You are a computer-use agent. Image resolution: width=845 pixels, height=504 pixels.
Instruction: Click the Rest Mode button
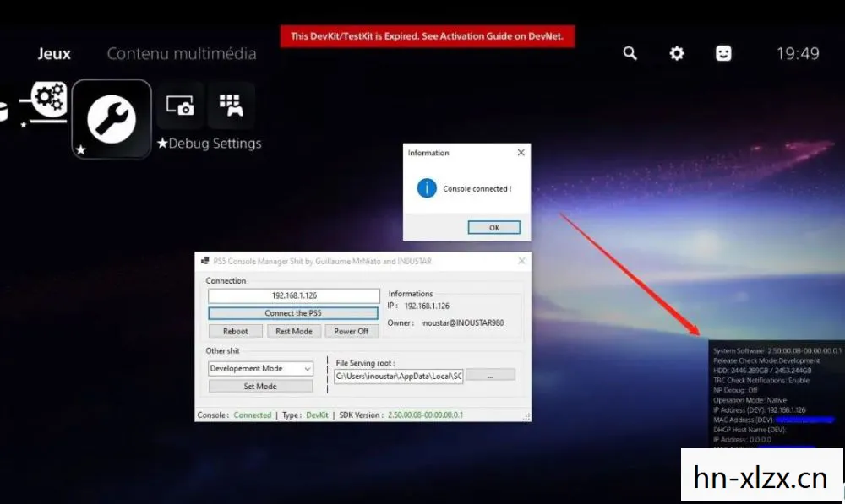coord(294,331)
